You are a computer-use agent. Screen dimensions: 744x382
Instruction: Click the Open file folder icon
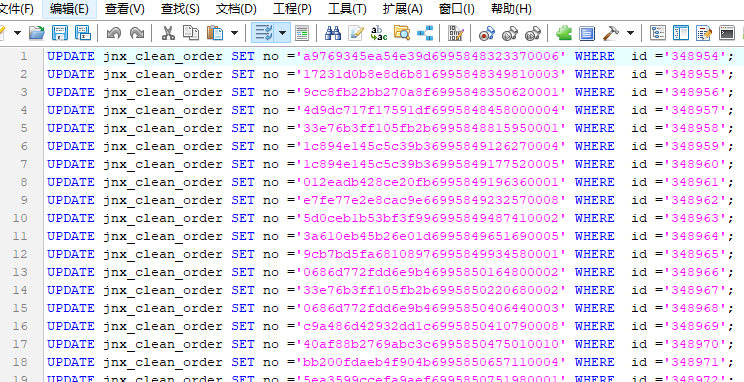click(x=37, y=33)
